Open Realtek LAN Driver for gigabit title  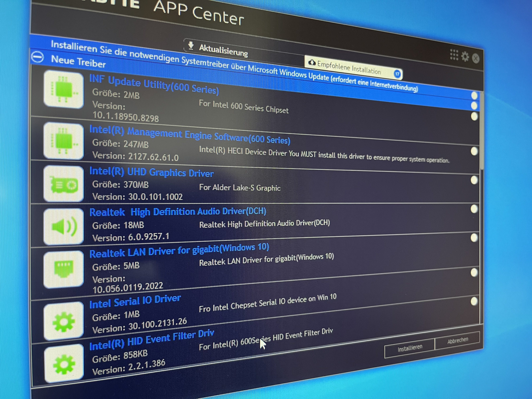point(179,250)
